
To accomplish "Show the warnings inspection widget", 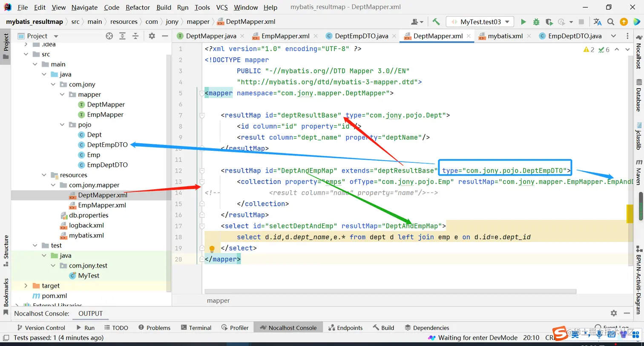I will point(589,50).
